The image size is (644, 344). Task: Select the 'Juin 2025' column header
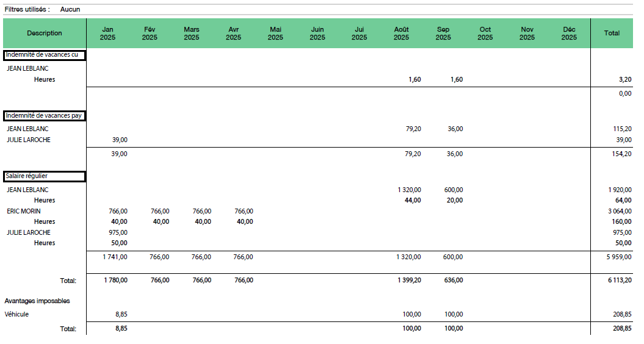click(x=317, y=34)
